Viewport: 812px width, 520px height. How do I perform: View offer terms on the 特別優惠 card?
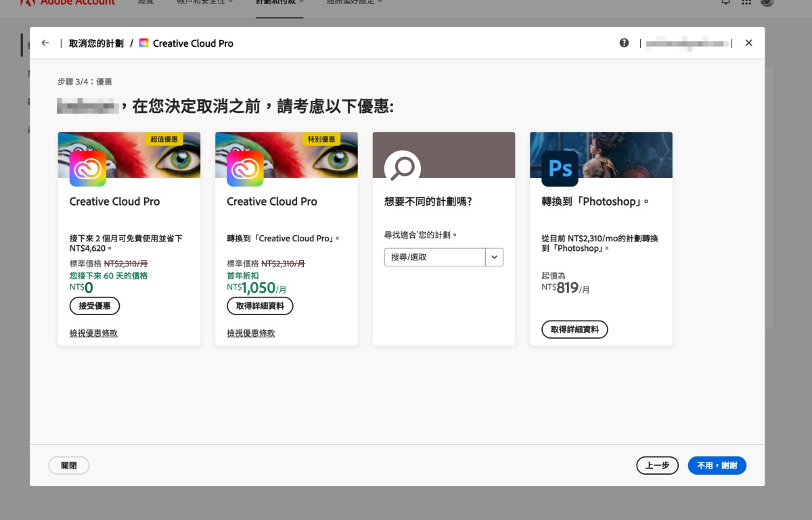251,333
